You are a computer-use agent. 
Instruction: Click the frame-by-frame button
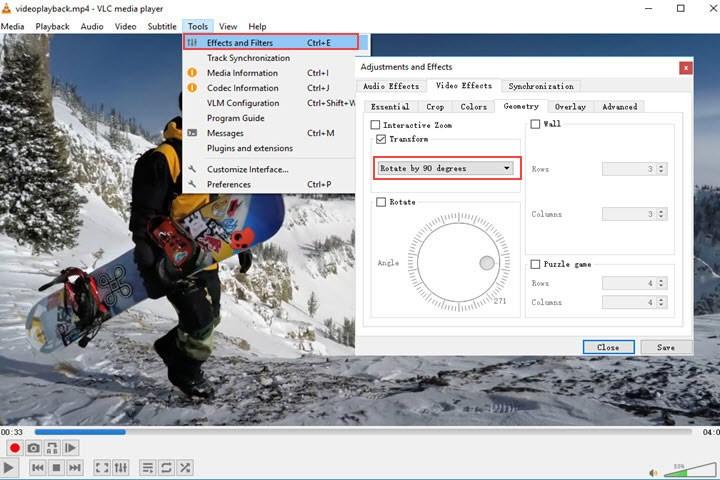(x=70, y=448)
